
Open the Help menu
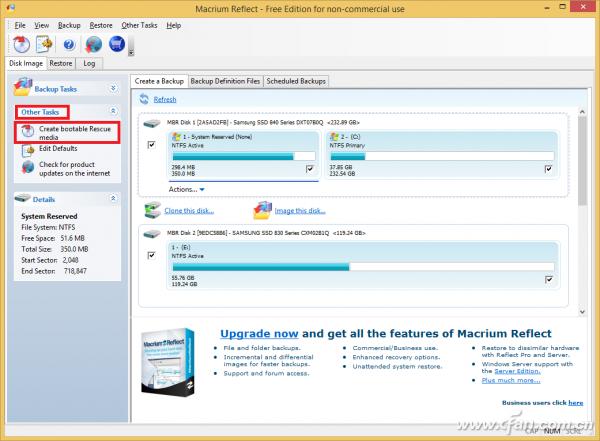tap(174, 25)
